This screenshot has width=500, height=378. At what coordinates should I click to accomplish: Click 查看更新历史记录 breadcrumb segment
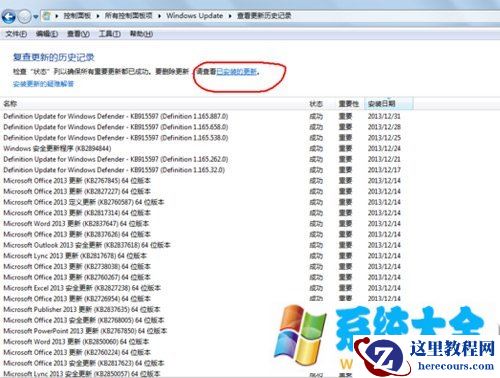(x=264, y=16)
